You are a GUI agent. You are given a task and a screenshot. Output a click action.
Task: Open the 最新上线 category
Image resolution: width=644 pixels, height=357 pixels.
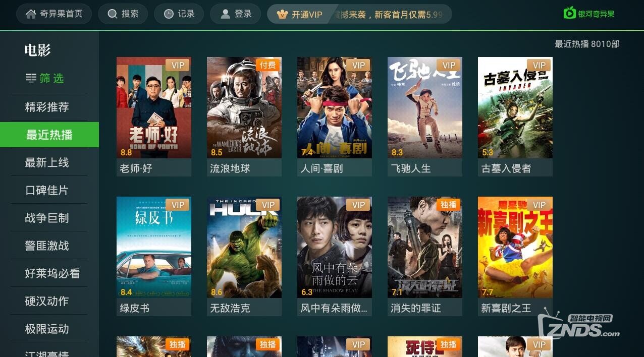pyautogui.click(x=47, y=162)
